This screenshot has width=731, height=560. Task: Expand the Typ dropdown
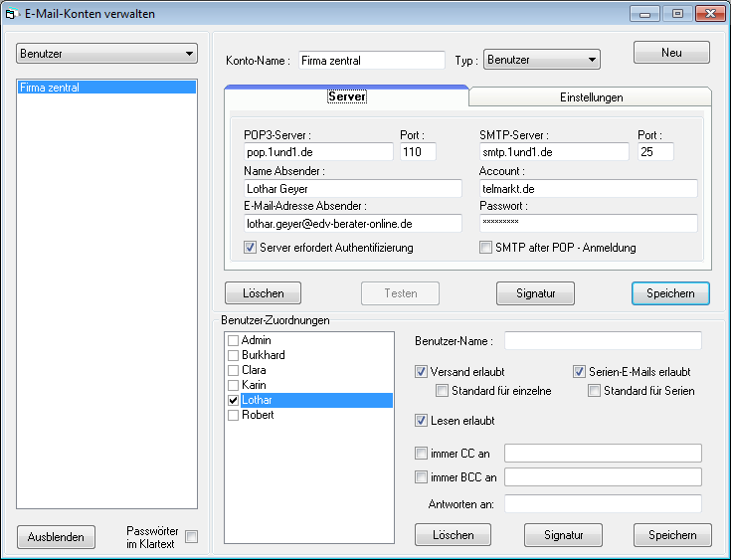[542, 60]
